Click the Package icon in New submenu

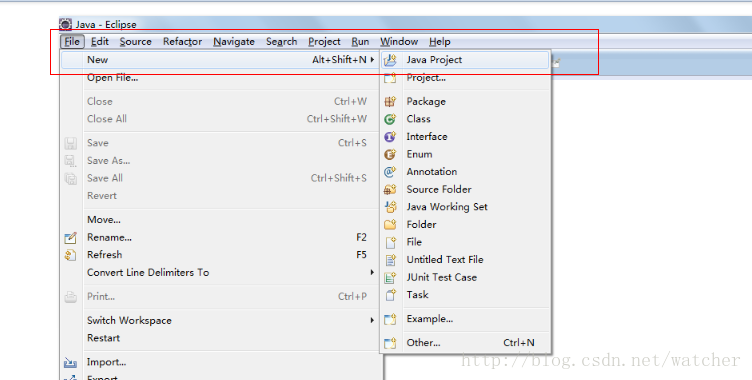coord(390,101)
